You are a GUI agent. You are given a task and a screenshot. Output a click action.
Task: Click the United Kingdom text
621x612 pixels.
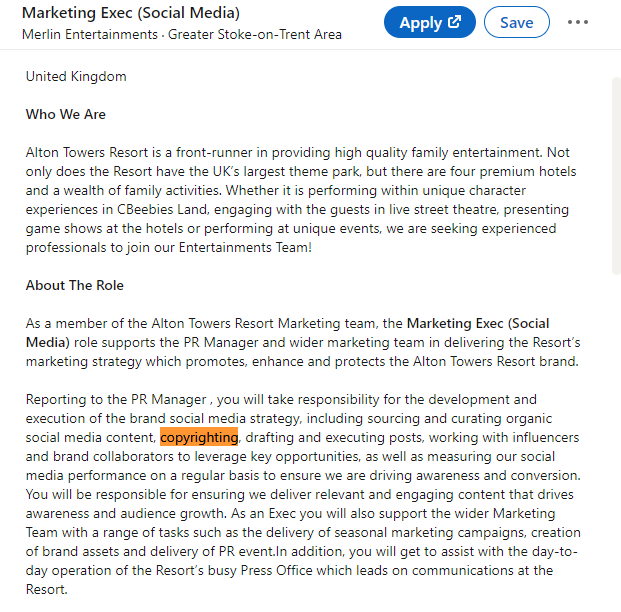[x=76, y=76]
